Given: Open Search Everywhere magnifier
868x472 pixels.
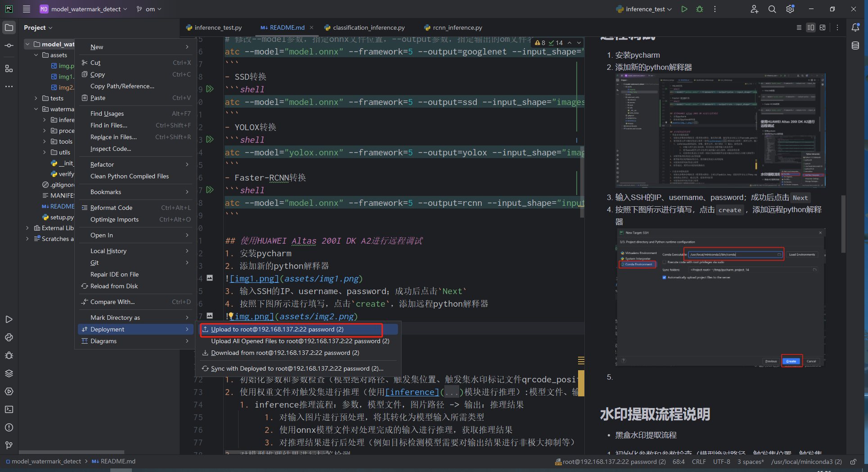Looking at the screenshot, I should (772, 9).
